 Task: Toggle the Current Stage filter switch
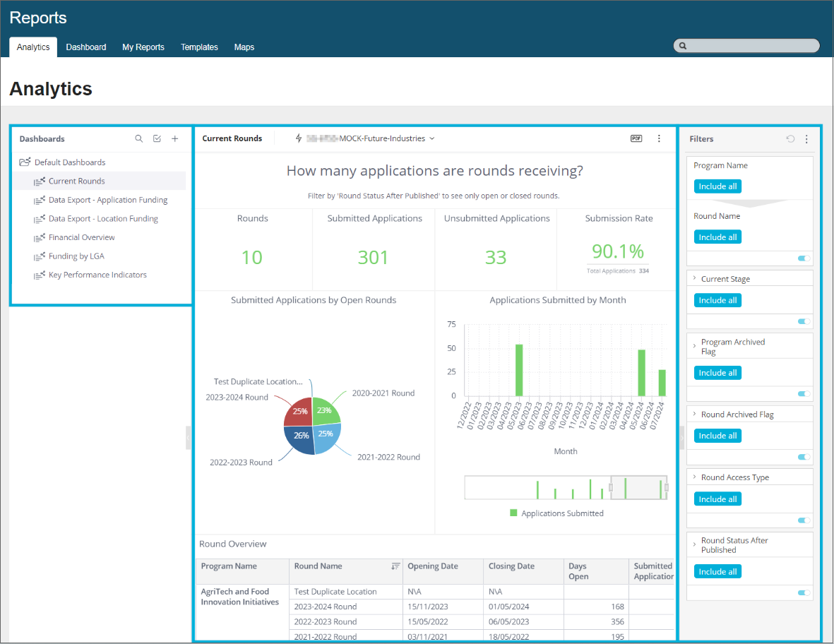coord(804,321)
